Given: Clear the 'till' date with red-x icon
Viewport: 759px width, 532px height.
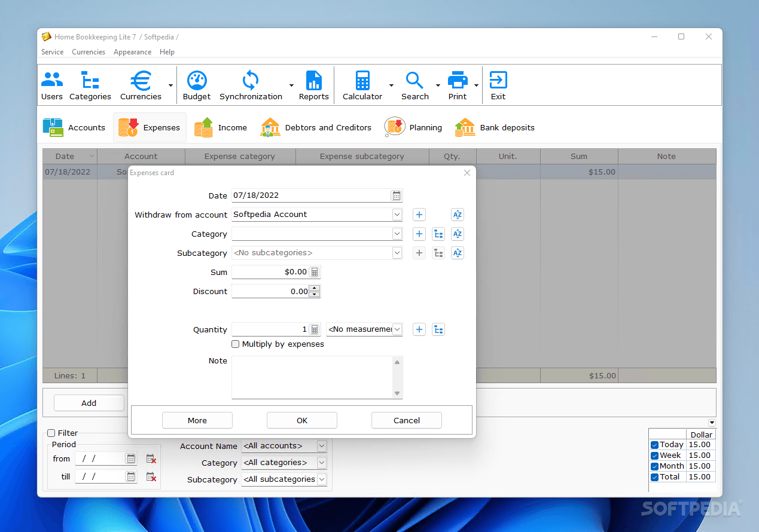Looking at the screenshot, I should coord(151,477).
